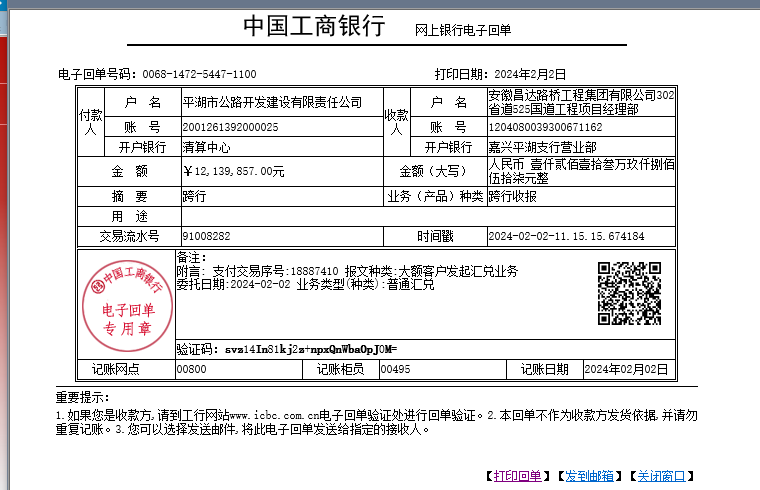Click the e-receipt number 0068-1472-5447-1100

(x=198, y=75)
